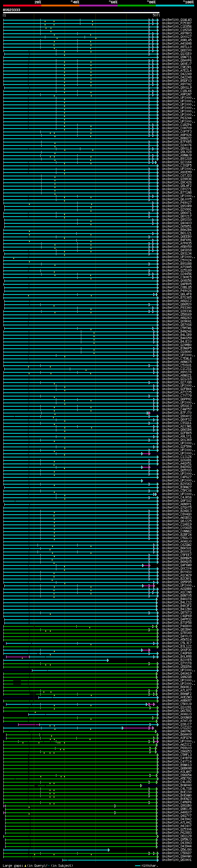Select hit label UniRef100_B5DFX3
Image resolution: width=197 pixels, height=868 pixels.
(x=177, y=81)
